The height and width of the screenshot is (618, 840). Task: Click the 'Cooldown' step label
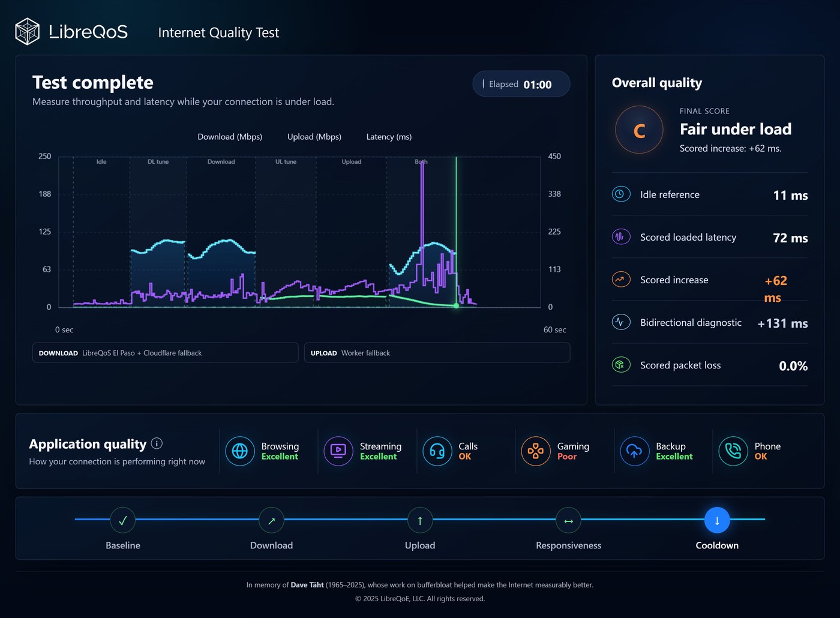717,545
